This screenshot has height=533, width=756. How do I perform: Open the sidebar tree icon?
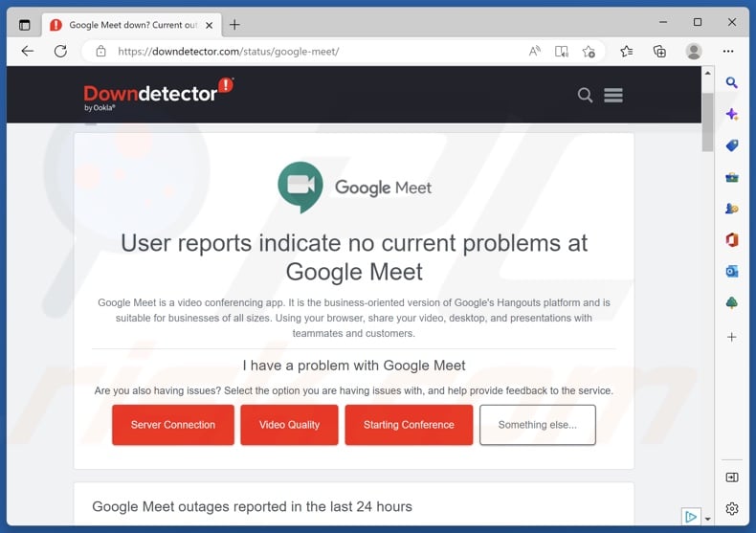click(x=732, y=302)
